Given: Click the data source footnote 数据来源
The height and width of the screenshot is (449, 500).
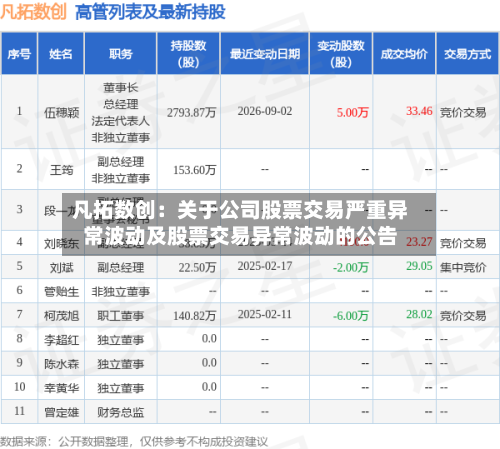Looking at the screenshot, I should [134, 442].
